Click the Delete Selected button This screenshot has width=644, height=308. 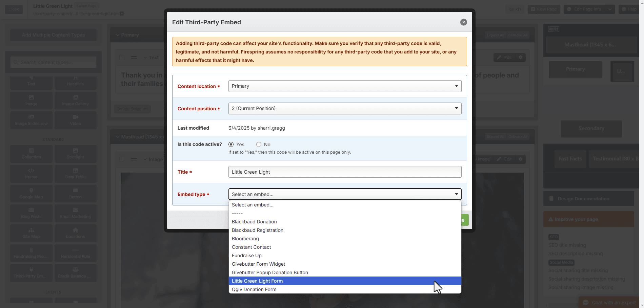tap(132, 109)
